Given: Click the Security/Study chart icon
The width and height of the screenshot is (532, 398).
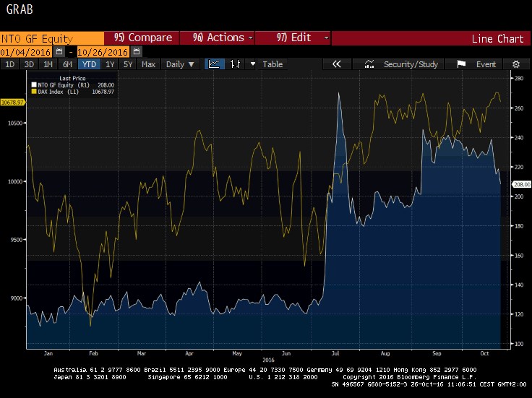Looking at the screenshot, I should tap(369, 64).
